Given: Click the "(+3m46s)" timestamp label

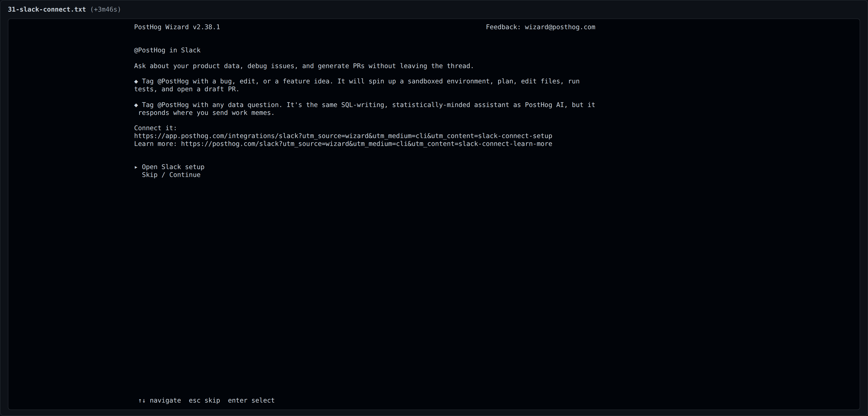Looking at the screenshot, I should [105, 9].
